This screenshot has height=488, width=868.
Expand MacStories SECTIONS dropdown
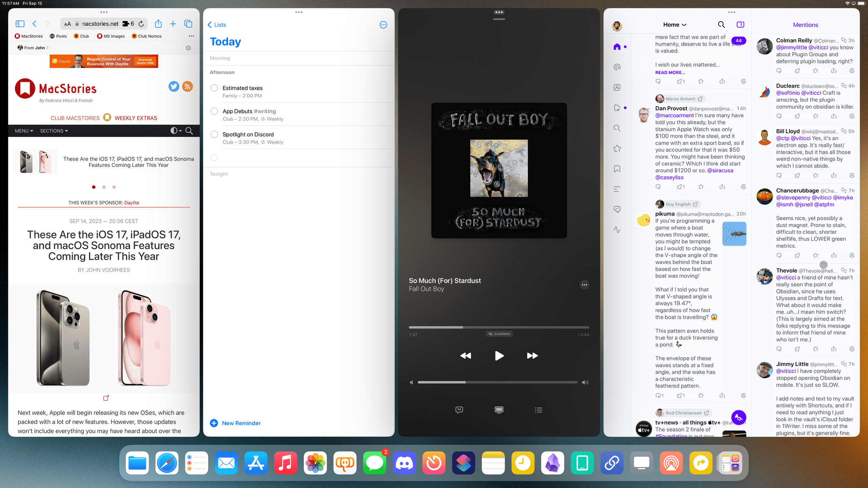pos(54,131)
